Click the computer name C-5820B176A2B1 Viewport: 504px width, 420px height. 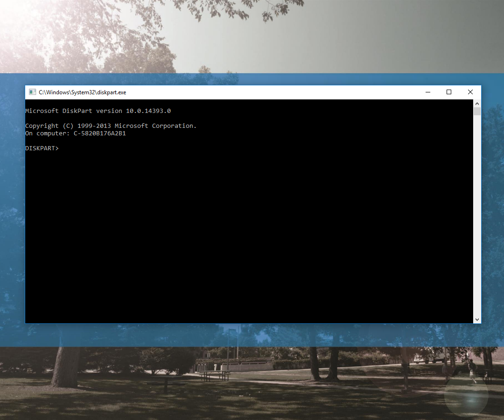click(99, 133)
